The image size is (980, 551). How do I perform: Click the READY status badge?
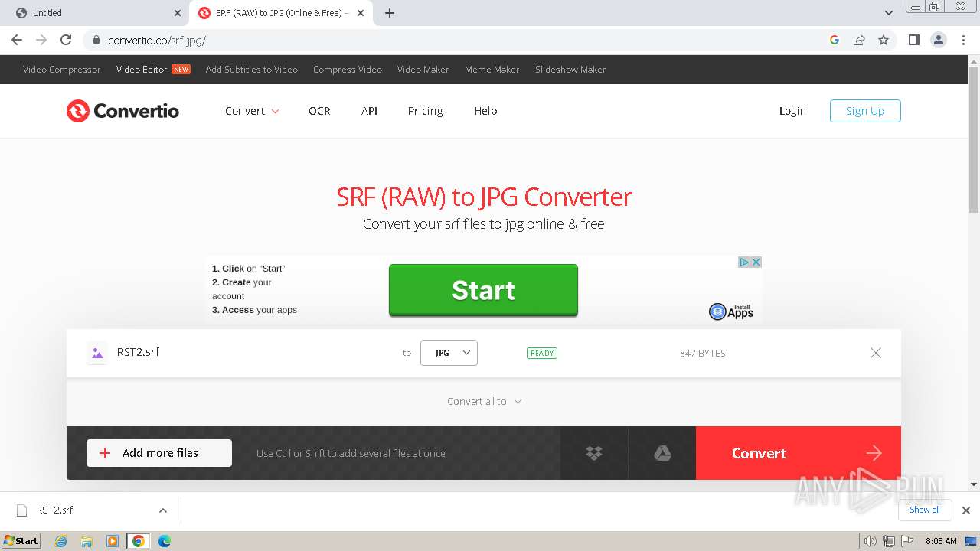(542, 354)
